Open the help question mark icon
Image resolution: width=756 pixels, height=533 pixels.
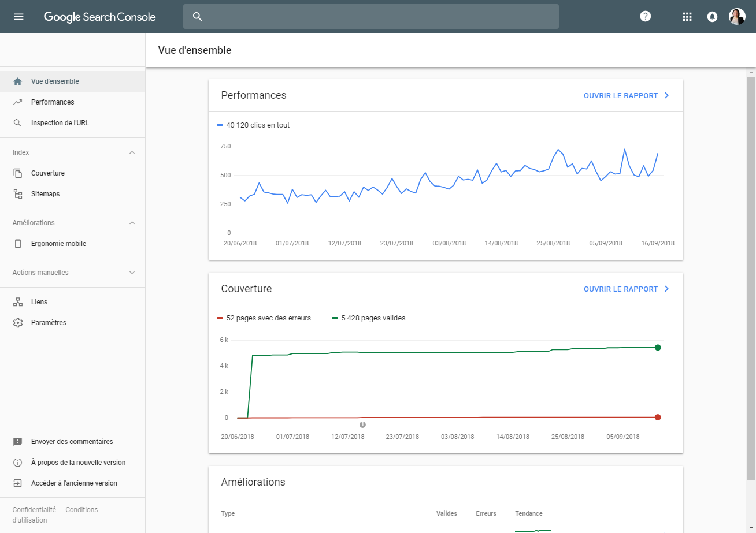(x=646, y=17)
